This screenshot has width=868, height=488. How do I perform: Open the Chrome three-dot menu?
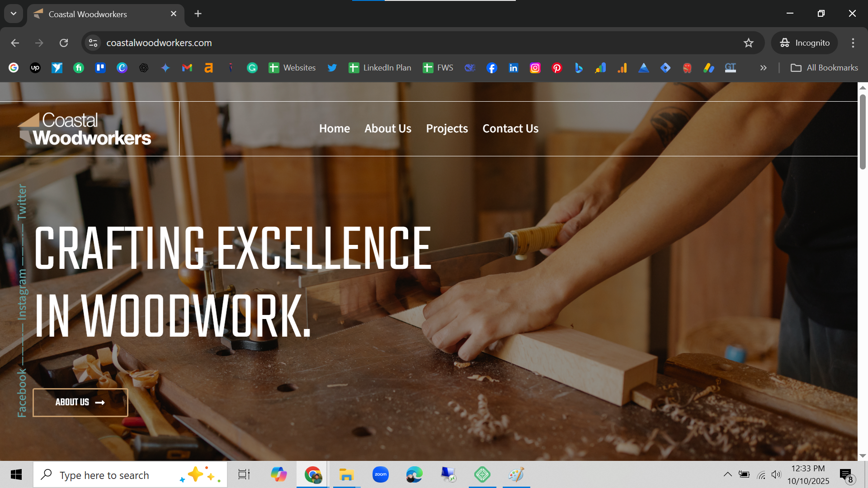click(853, 43)
